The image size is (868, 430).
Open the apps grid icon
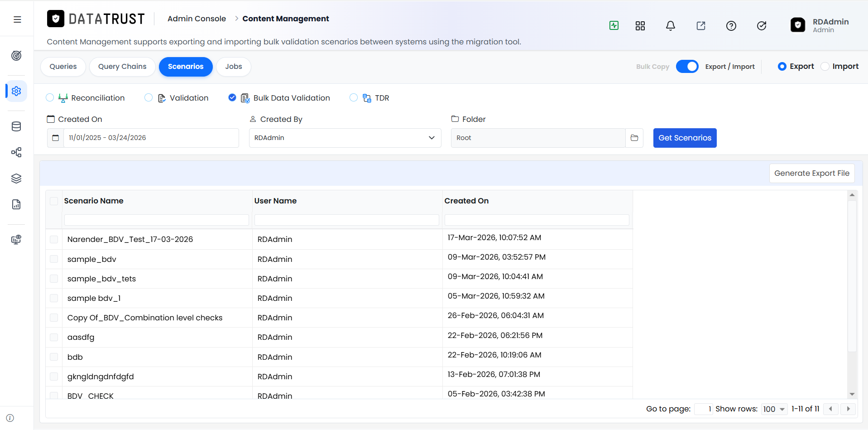click(x=640, y=26)
